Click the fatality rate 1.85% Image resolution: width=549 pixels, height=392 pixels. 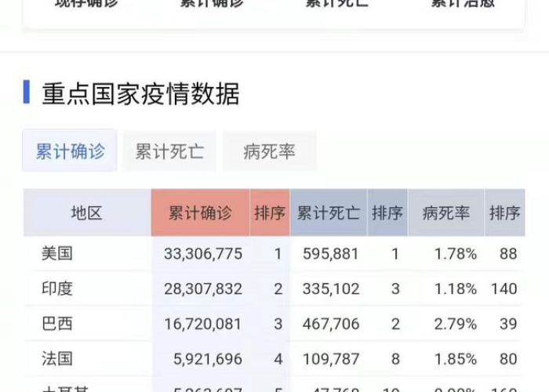pyautogui.click(x=456, y=359)
